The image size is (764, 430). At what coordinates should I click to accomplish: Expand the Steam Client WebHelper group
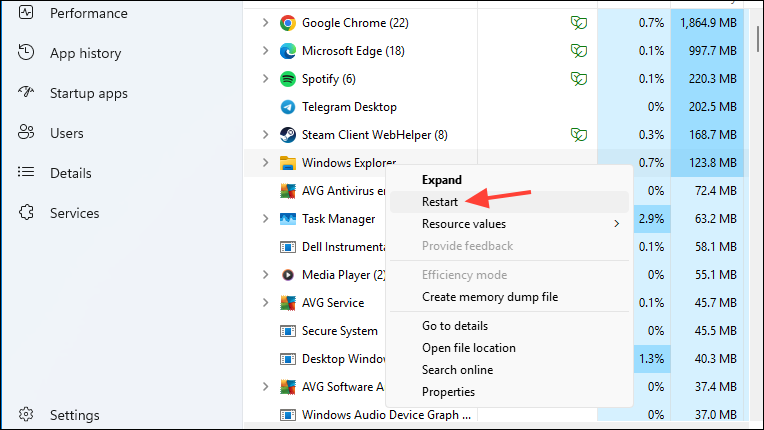coord(265,135)
